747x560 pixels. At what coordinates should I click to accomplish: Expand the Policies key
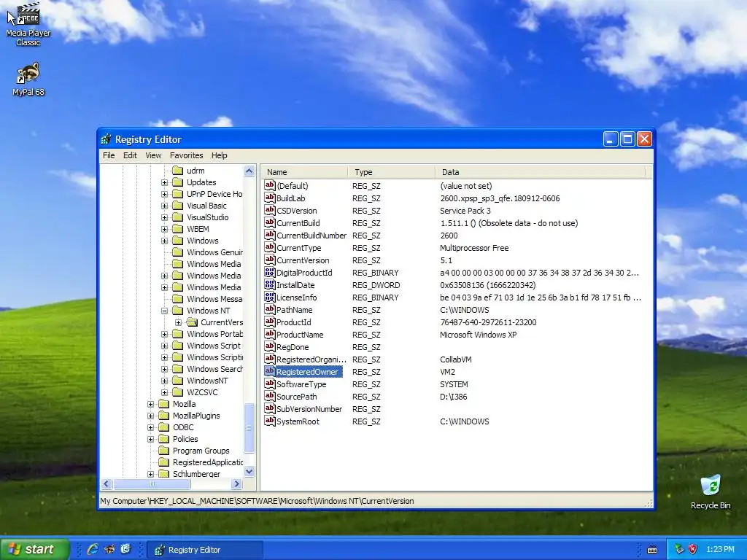pyautogui.click(x=150, y=439)
